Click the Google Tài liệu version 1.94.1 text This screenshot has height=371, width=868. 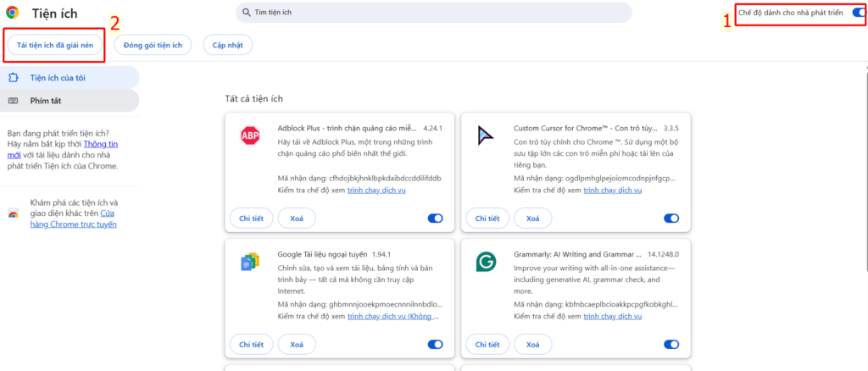click(x=382, y=254)
